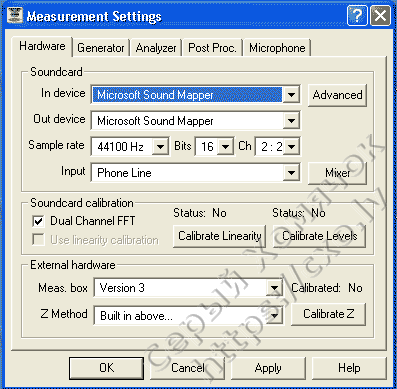Expand the Out device dropdown arrow
The height and width of the screenshot is (389, 397).
[291, 121]
